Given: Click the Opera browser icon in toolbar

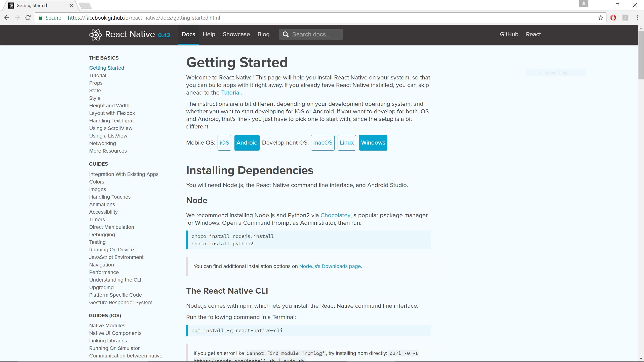Looking at the screenshot, I should point(614,18).
